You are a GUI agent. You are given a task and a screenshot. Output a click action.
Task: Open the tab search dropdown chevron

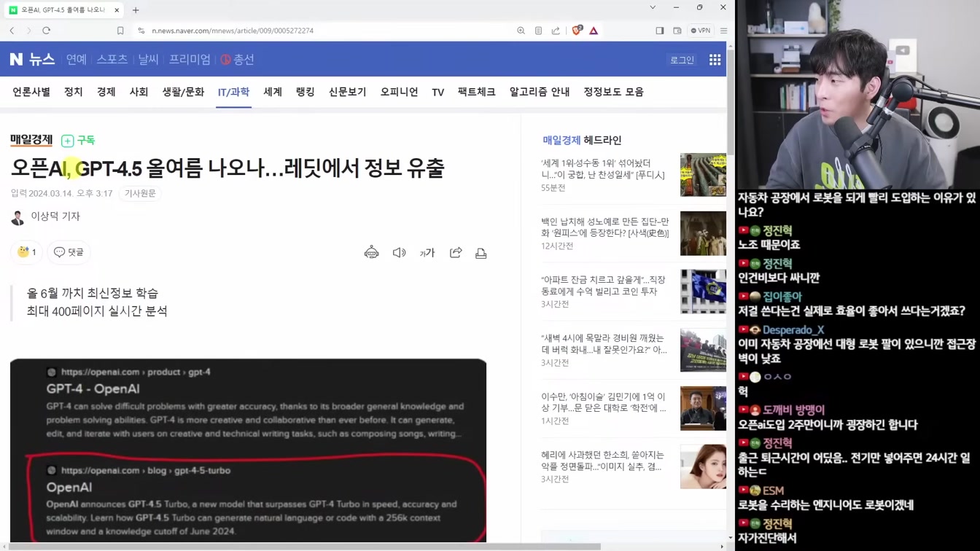pyautogui.click(x=653, y=7)
